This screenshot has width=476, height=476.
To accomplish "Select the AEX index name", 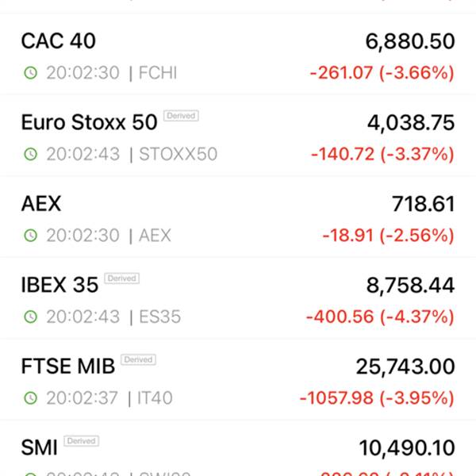I will point(41,204).
